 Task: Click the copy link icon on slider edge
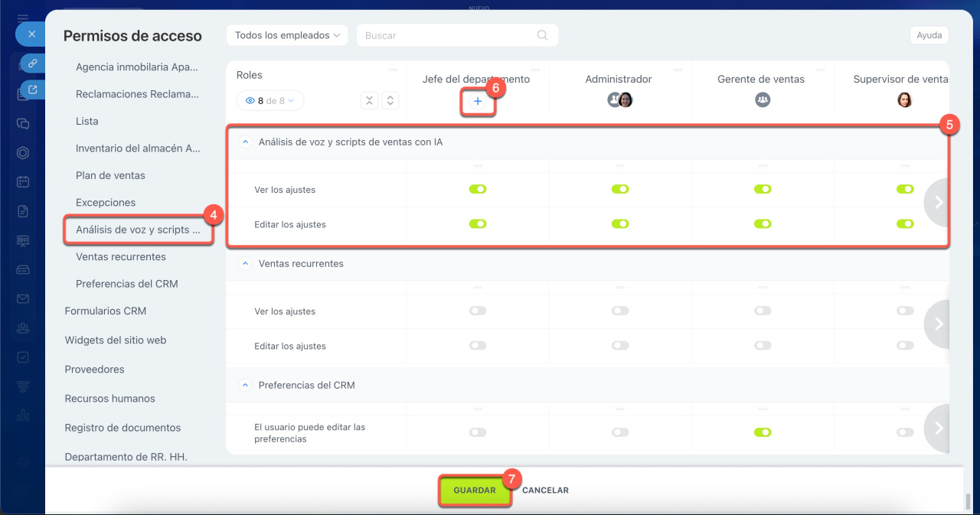click(x=32, y=64)
